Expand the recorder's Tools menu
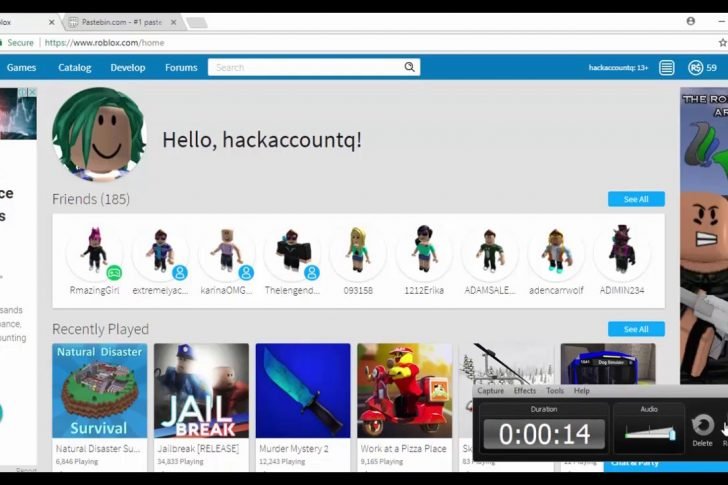Viewport: 728px width, 485px height. click(554, 391)
